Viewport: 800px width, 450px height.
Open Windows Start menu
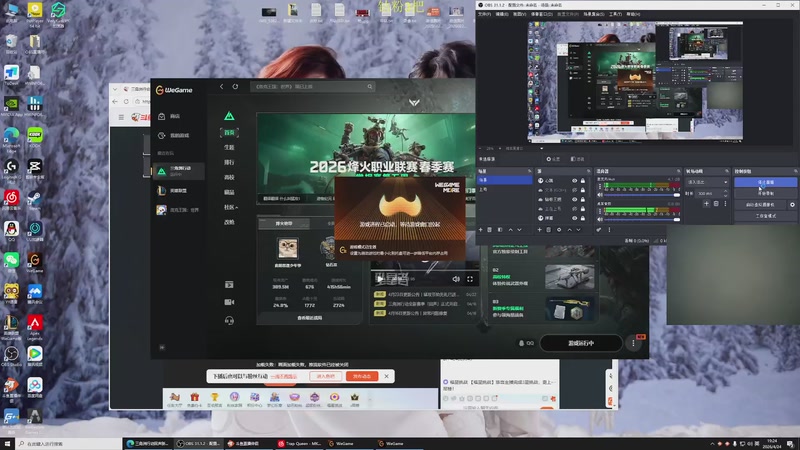(x=7, y=444)
